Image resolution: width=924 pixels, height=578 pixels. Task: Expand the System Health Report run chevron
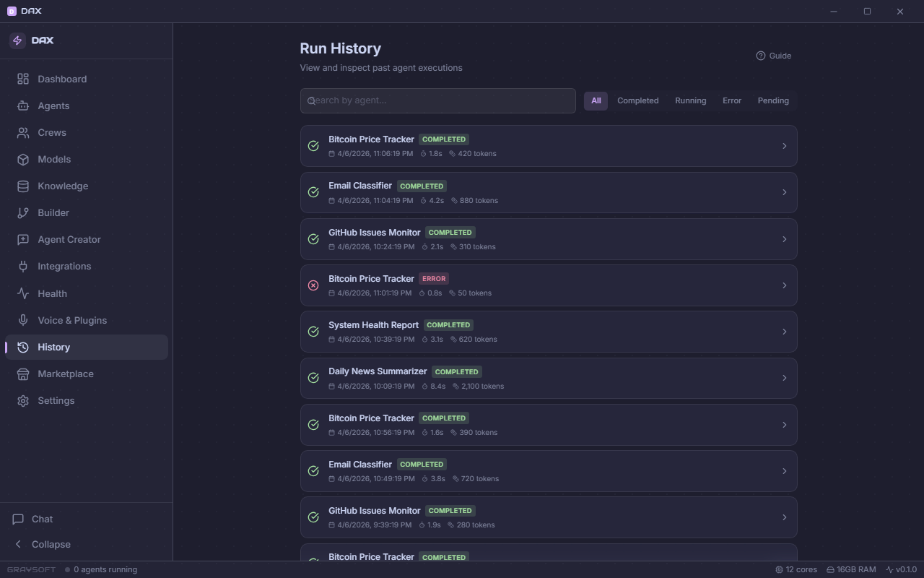point(784,332)
